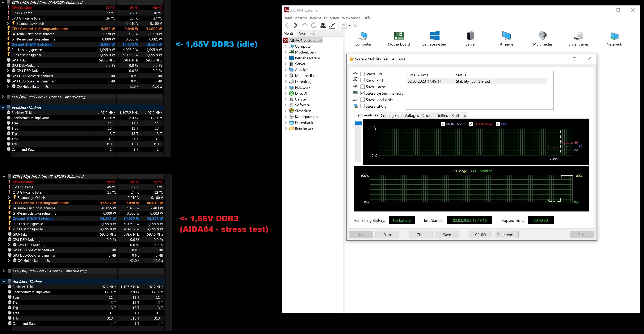Image resolution: width=644 pixels, height=334 pixels.
Task: Click the Preferences button
Action: [x=506, y=235]
